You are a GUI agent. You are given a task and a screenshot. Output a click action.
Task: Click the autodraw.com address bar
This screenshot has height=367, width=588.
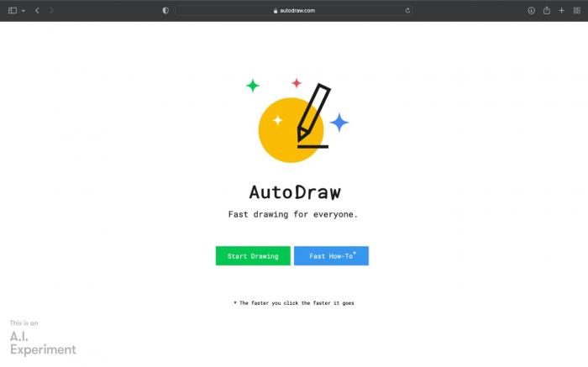click(x=294, y=10)
